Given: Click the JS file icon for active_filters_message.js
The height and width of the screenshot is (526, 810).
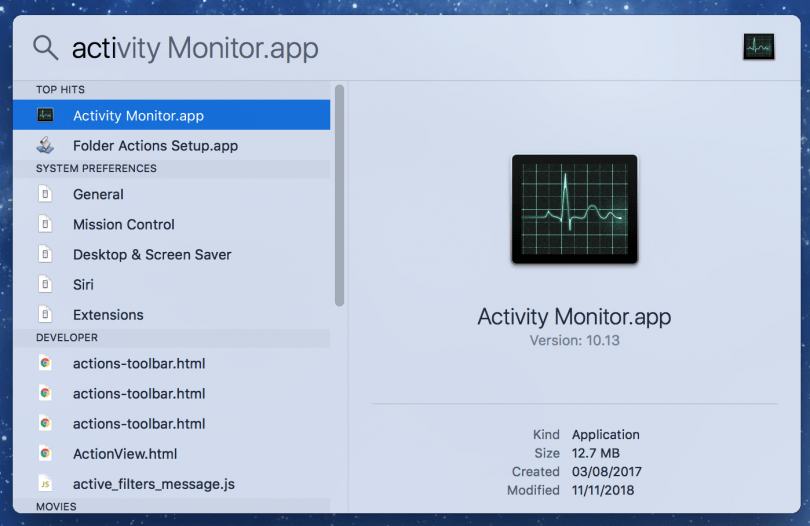Looking at the screenshot, I should (45, 484).
